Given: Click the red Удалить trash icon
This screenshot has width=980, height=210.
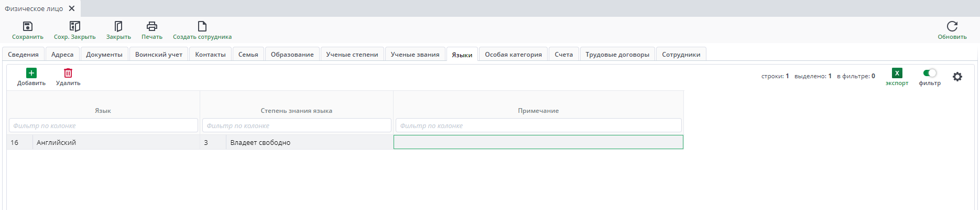Looking at the screenshot, I should [x=68, y=73].
